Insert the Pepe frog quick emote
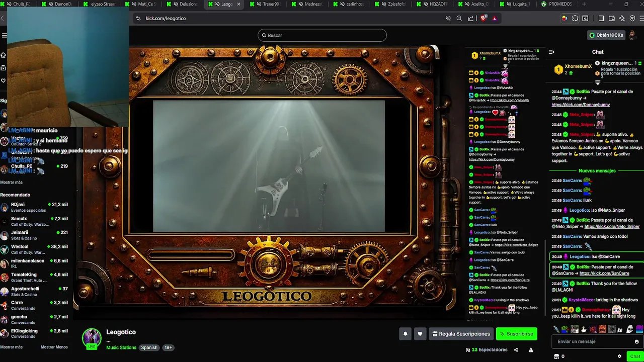 pos(565,329)
